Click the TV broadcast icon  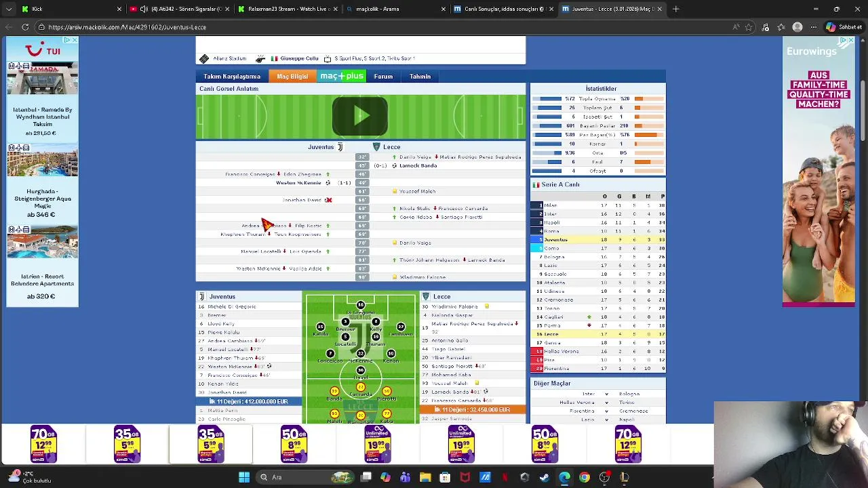pyautogui.click(x=328, y=59)
